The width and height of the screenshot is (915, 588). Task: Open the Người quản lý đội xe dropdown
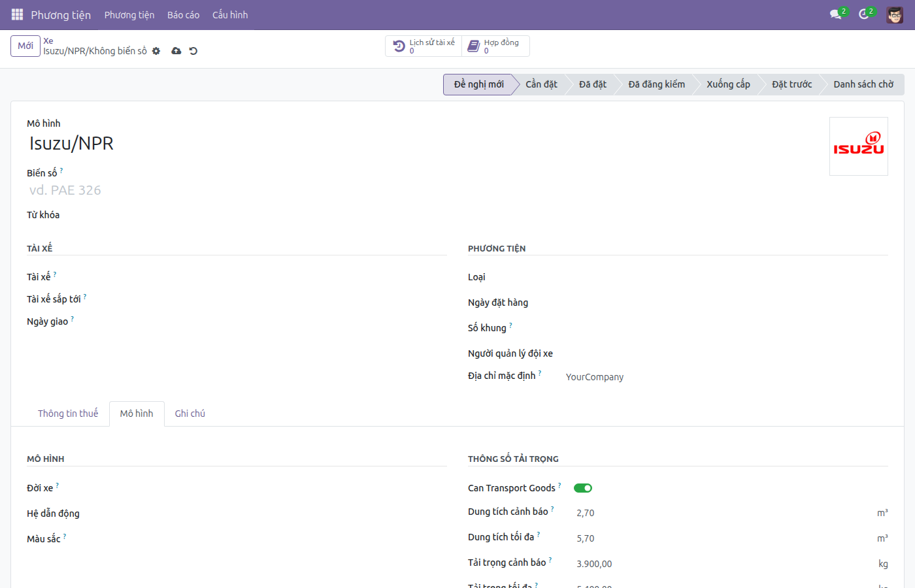click(727, 353)
